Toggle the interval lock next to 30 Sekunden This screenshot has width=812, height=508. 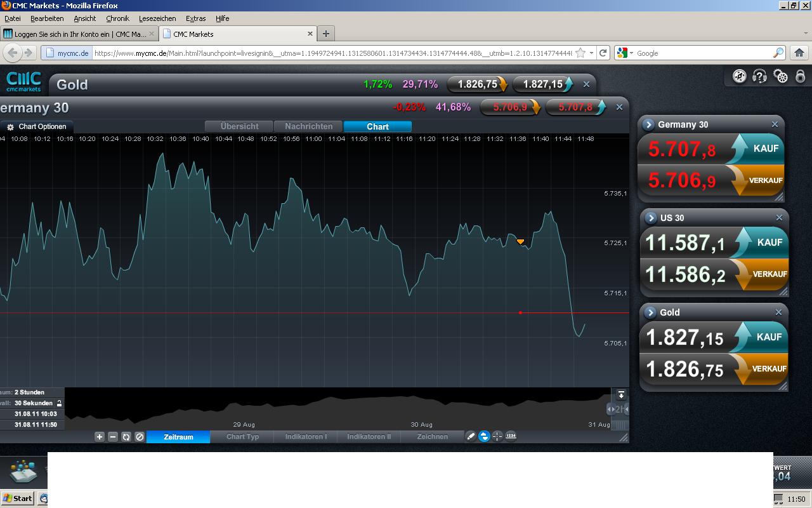tap(59, 403)
